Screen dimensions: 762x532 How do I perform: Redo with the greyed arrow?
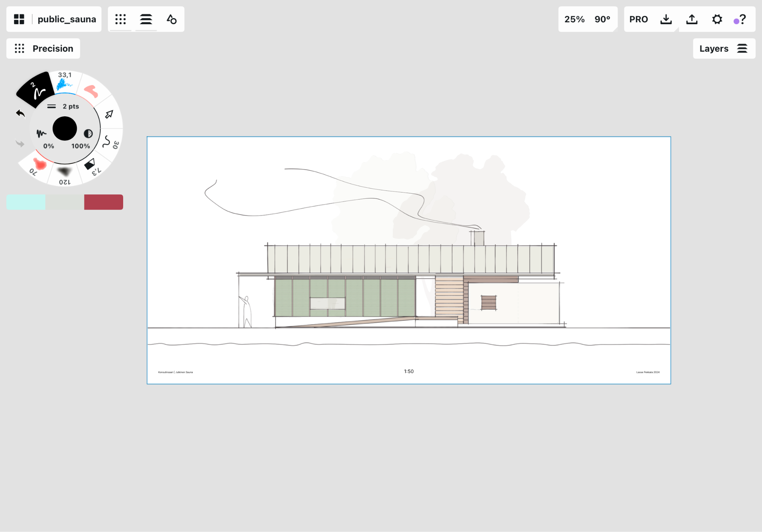coord(20,144)
